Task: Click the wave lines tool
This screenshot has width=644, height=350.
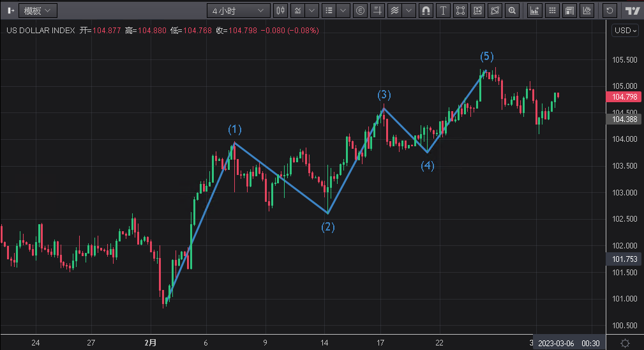Action: (x=394, y=11)
